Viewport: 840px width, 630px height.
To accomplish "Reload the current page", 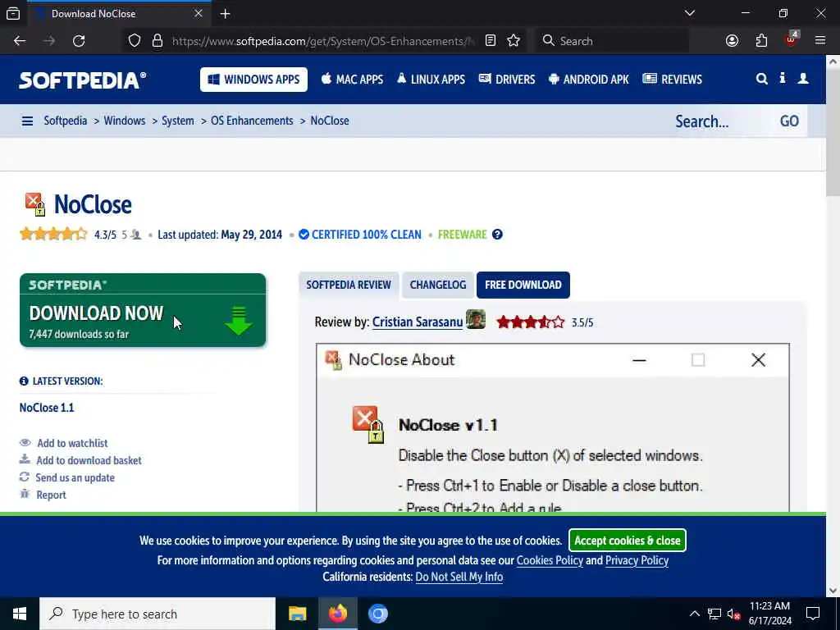I will coord(79,41).
